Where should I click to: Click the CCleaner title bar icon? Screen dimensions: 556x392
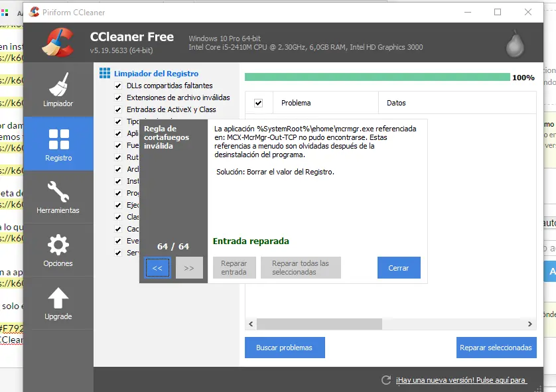click(x=34, y=12)
